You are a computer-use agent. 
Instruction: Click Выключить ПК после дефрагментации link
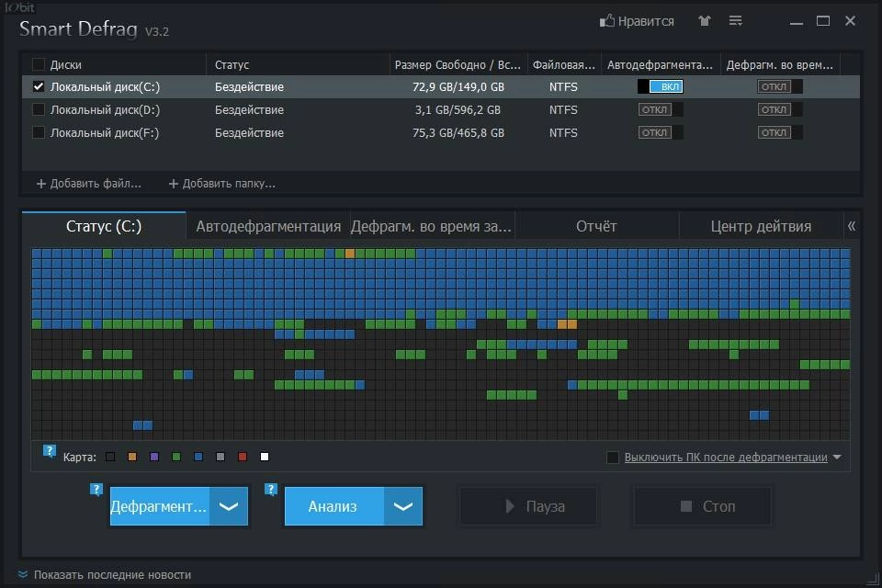click(x=726, y=458)
